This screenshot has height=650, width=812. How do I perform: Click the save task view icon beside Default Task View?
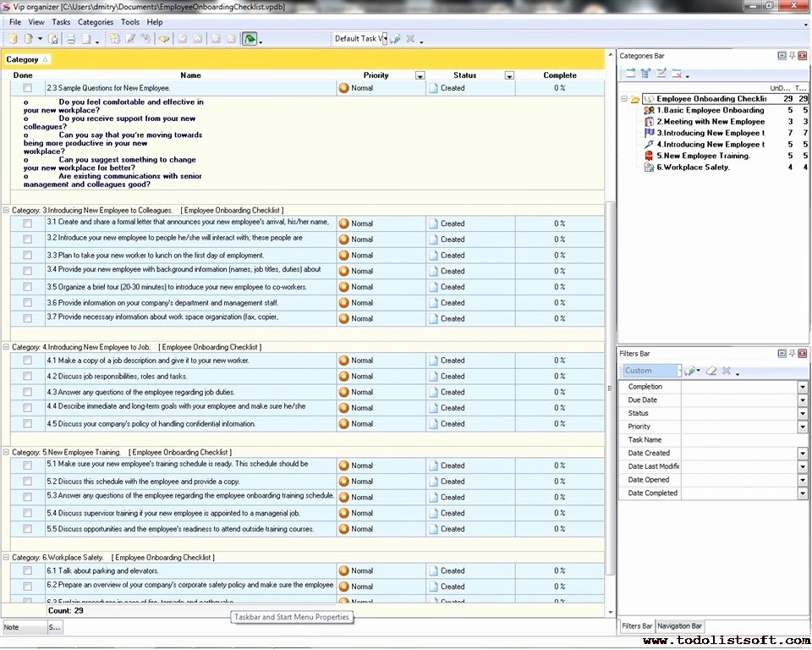coord(396,39)
